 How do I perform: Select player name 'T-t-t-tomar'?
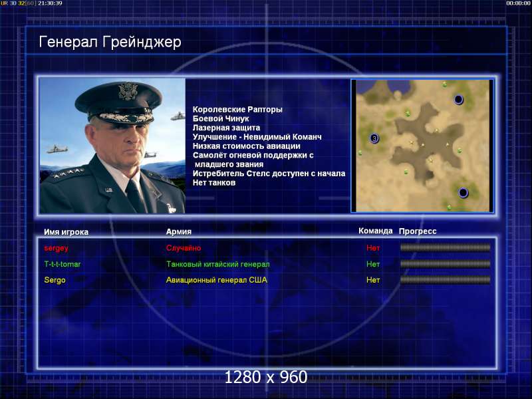point(63,264)
